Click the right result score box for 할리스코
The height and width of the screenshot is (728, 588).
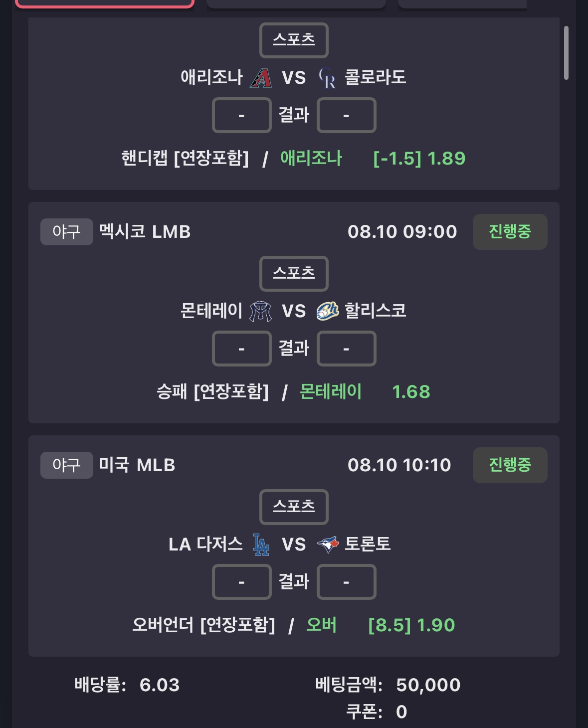click(346, 349)
